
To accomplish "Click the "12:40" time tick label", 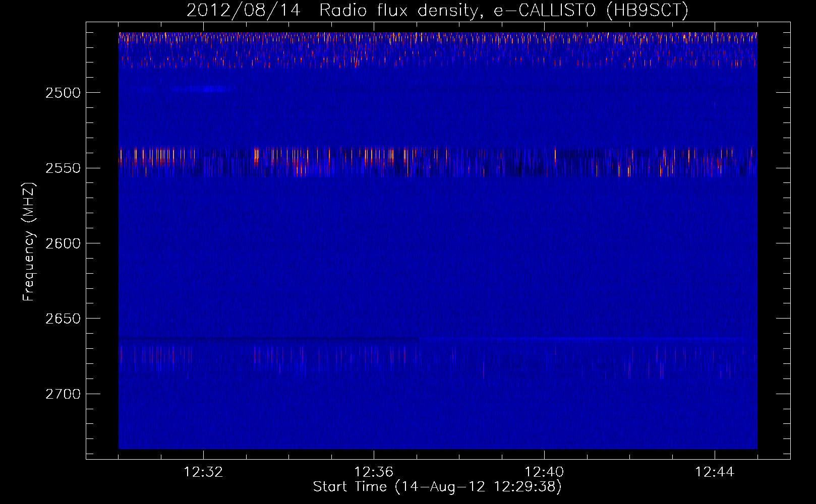I will [x=544, y=472].
